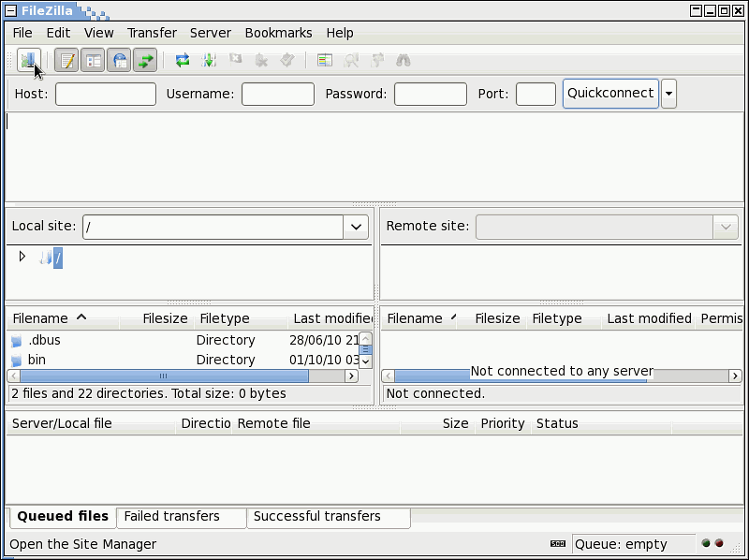Click remote list scroll right arrow
Screen dimensions: 749x560
click(x=735, y=376)
